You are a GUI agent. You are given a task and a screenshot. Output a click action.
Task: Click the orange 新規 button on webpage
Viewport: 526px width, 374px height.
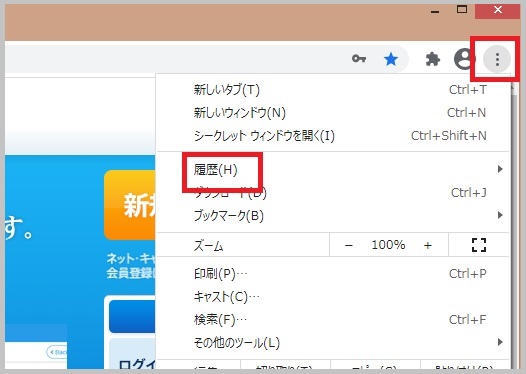(130, 205)
